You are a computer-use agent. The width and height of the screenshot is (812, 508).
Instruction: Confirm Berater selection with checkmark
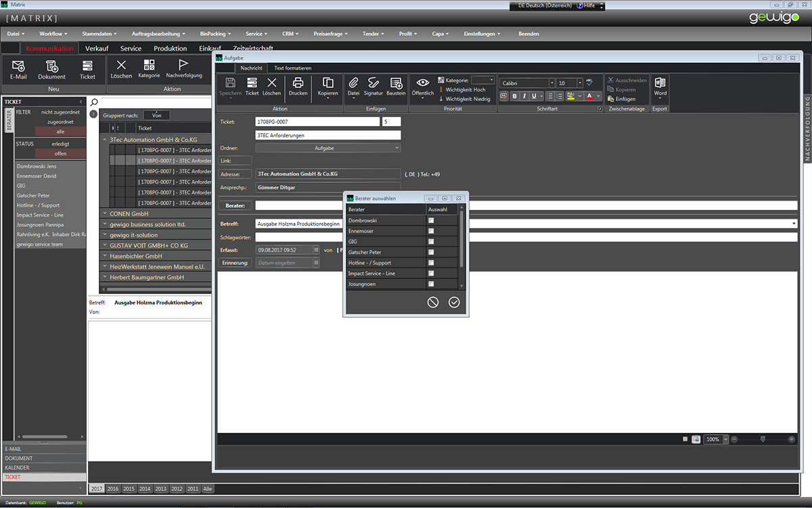(x=454, y=302)
